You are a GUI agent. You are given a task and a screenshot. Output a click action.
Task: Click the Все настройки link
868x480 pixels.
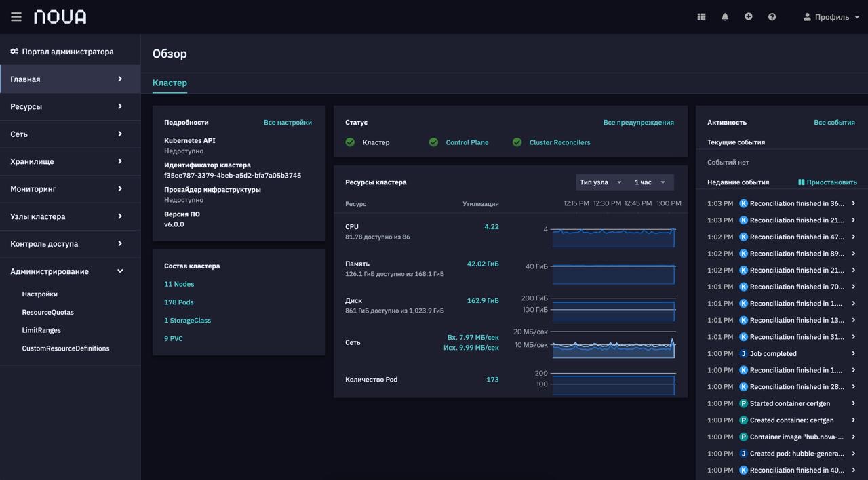pyautogui.click(x=288, y=123)
